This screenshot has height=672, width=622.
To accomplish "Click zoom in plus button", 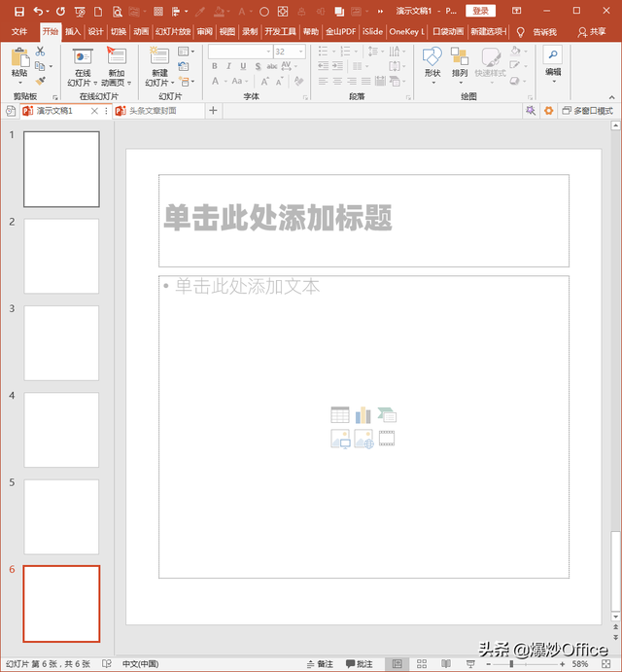I will pos(563,664).
